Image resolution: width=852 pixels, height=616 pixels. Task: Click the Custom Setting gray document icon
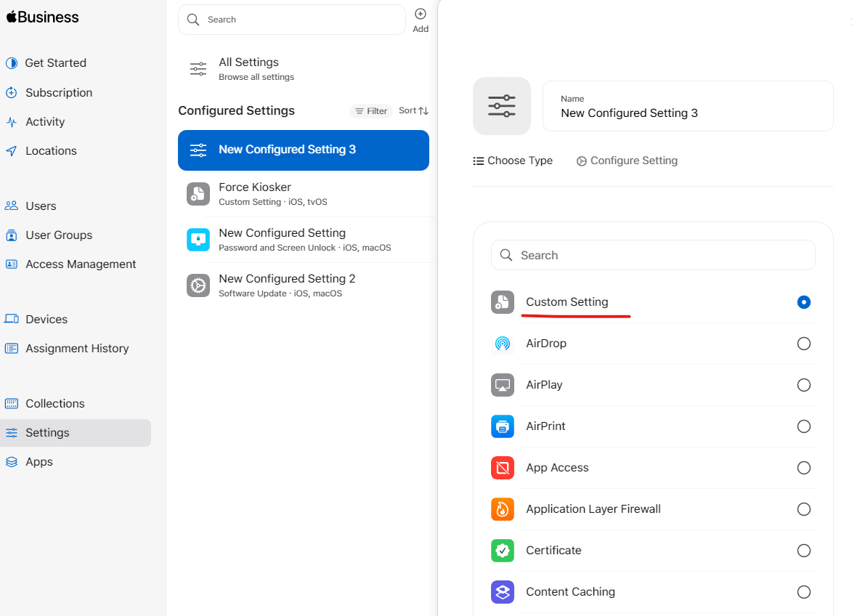[503, 302]
